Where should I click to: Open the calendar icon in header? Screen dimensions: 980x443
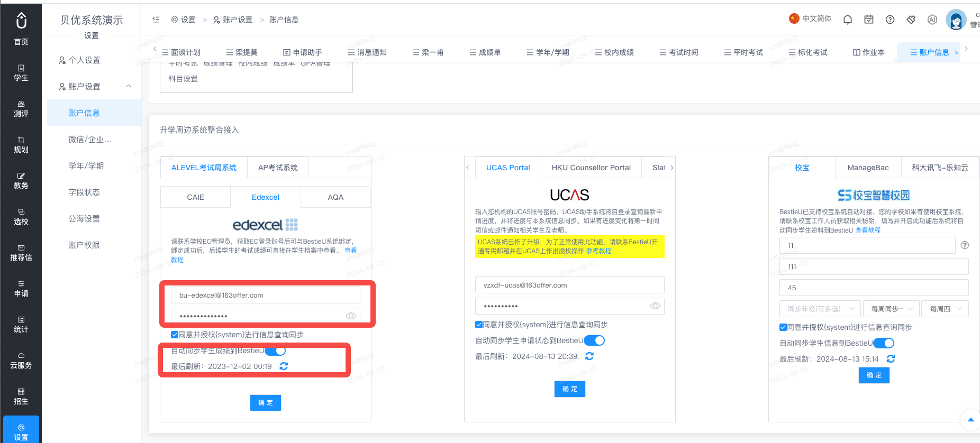pos(869,20)
